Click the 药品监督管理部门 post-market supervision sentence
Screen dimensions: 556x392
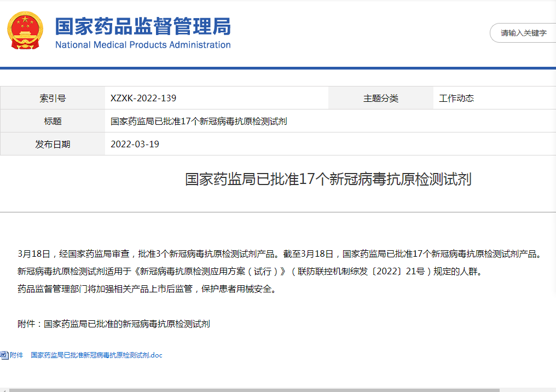click(x=147, y=289)
